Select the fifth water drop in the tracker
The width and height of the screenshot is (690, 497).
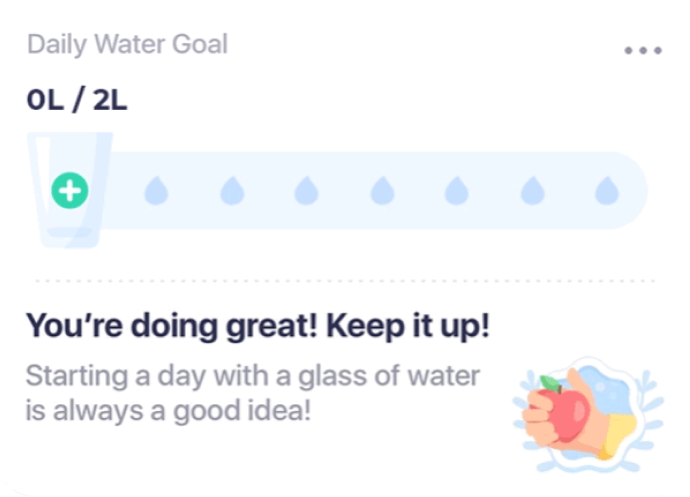click(x=457, y=190)
